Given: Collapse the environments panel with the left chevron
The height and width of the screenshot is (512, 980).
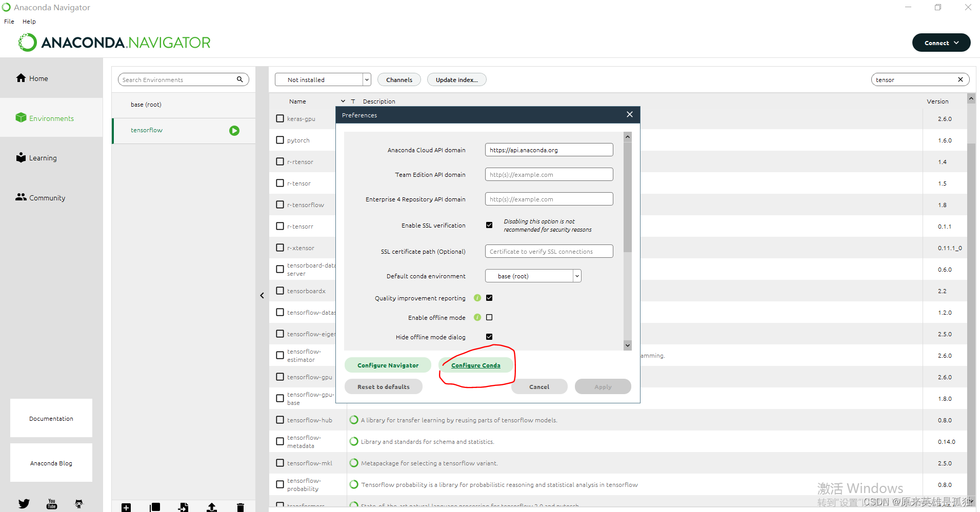Looking at the screenshot, I should pos(262,295).
